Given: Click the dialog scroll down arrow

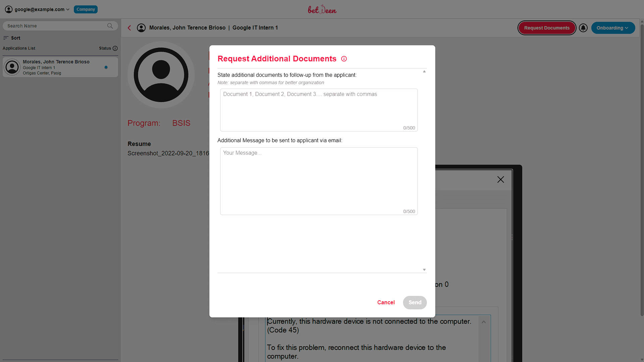Looking at the screenshot, I should click(424, 270).
